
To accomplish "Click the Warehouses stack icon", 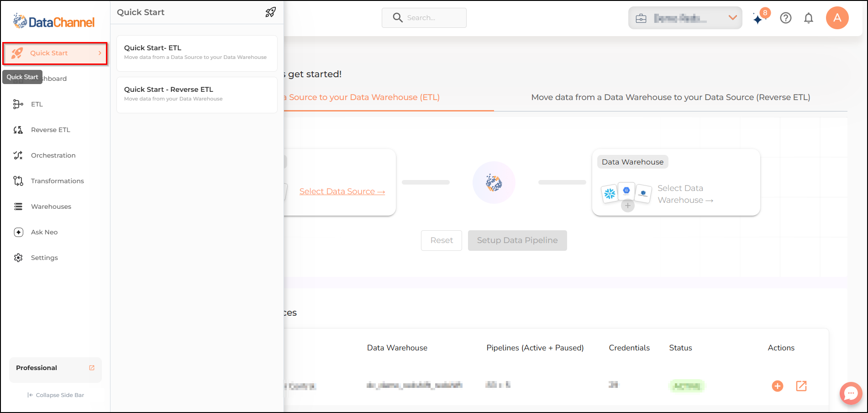I will [x=18, y=206].
